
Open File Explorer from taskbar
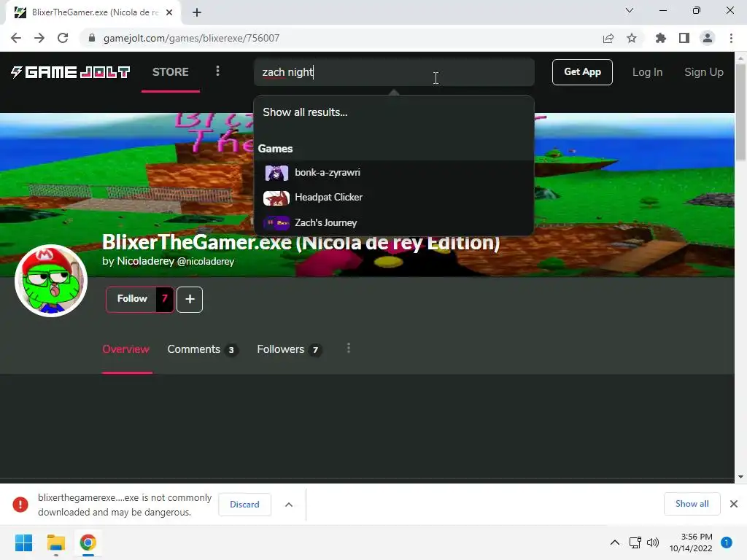(x=55, y=542)
